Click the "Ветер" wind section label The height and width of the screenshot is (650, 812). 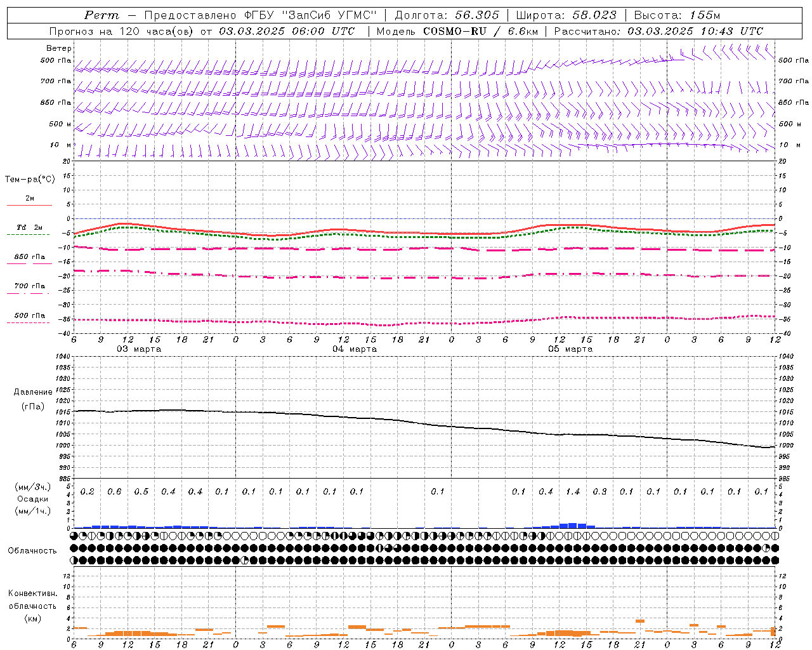tap(59, 48)
